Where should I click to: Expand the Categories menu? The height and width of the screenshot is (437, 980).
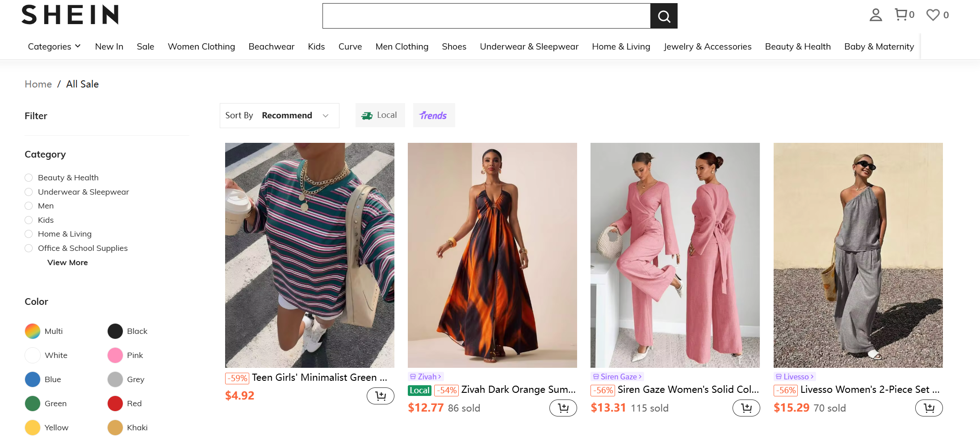point(54,46)
